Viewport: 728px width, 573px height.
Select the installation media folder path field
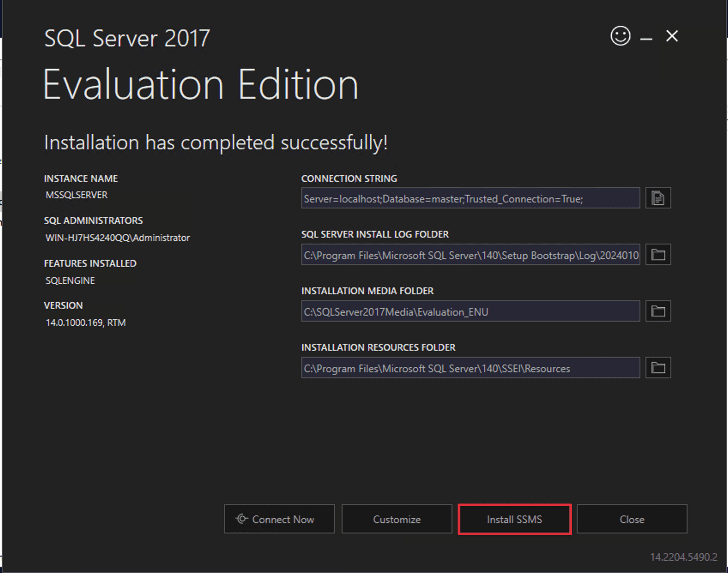(470, 311)
